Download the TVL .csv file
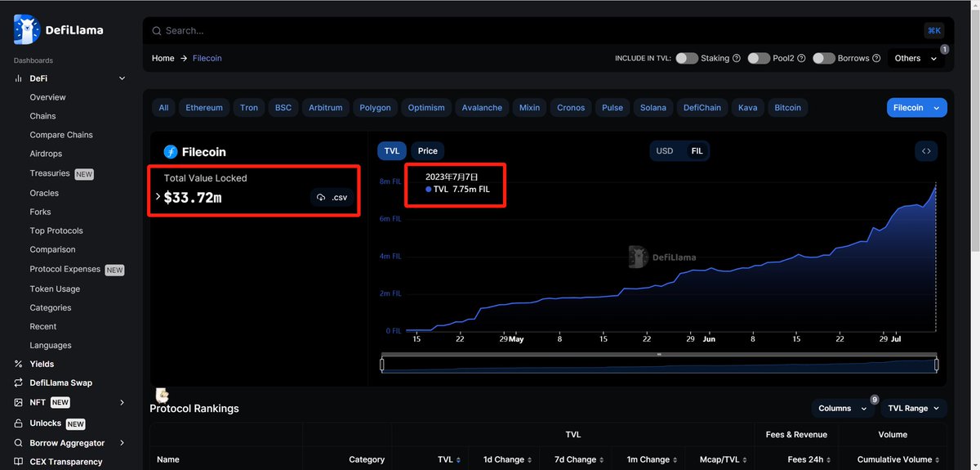Screen dimensions: 980x470 [332, 197]
